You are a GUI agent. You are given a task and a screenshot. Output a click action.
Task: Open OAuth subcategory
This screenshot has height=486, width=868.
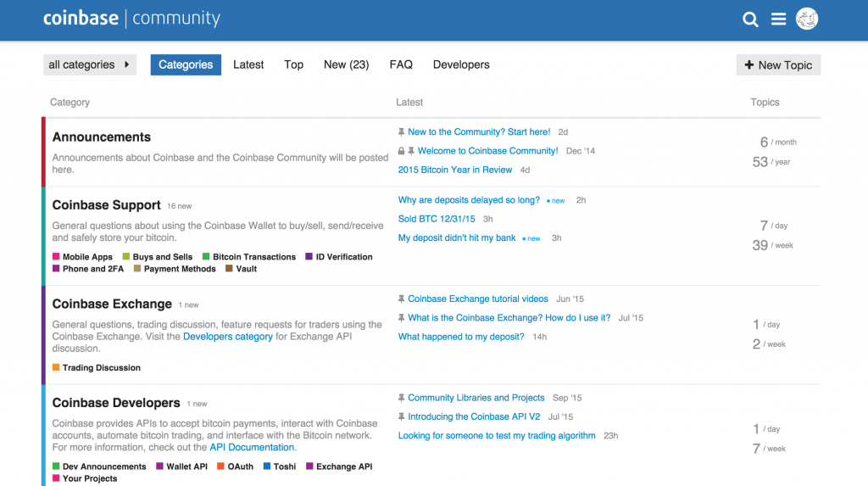(x=236, y=466)
